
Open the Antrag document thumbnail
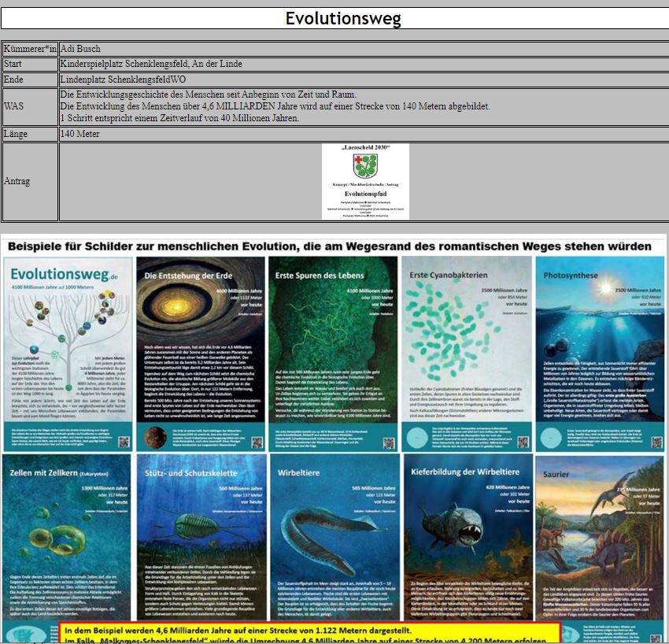365,181
